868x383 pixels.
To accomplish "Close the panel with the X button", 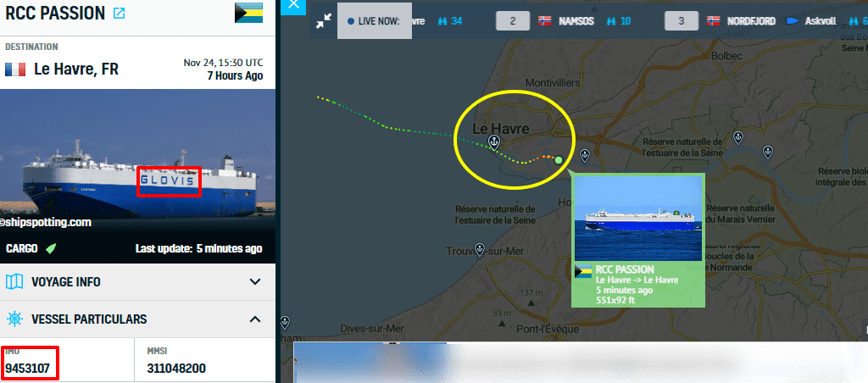I will [293, 5].
